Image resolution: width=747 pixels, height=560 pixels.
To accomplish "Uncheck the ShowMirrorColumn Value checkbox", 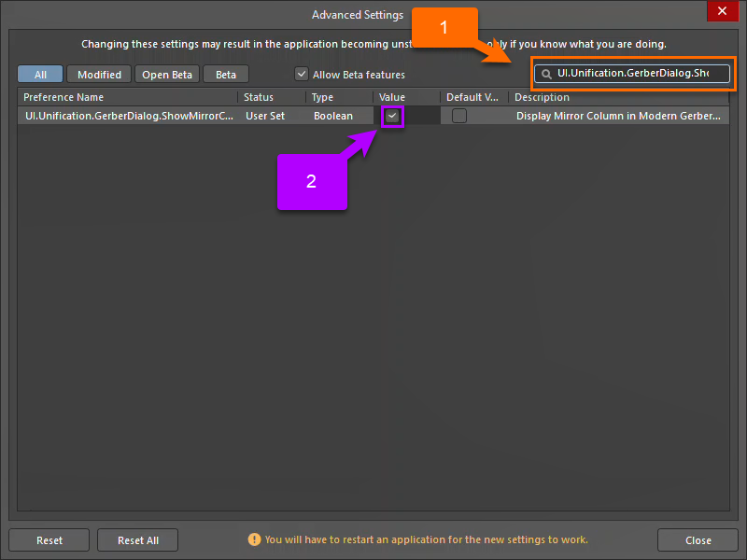I will (392, 116).
